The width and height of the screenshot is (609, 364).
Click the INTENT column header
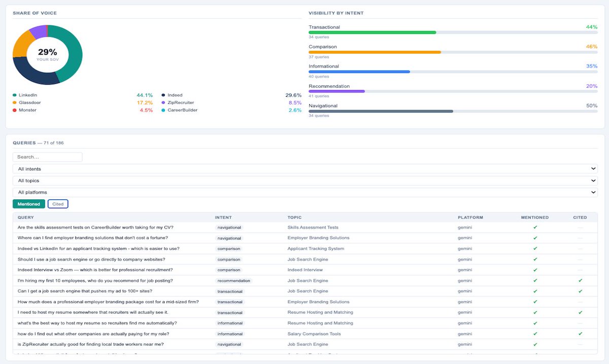tap(223, 217)
